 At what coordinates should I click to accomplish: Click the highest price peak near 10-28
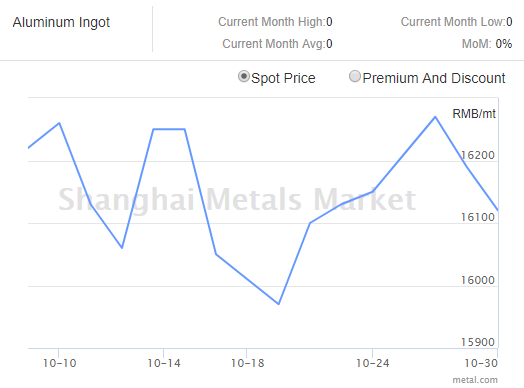435,117
